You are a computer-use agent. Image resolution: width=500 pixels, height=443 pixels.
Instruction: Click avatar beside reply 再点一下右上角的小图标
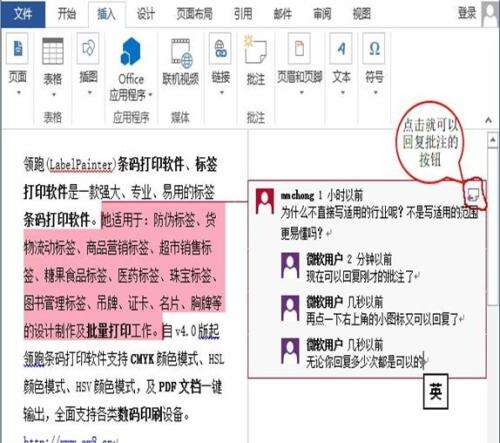pyautogui.click(x=290, y=308)
